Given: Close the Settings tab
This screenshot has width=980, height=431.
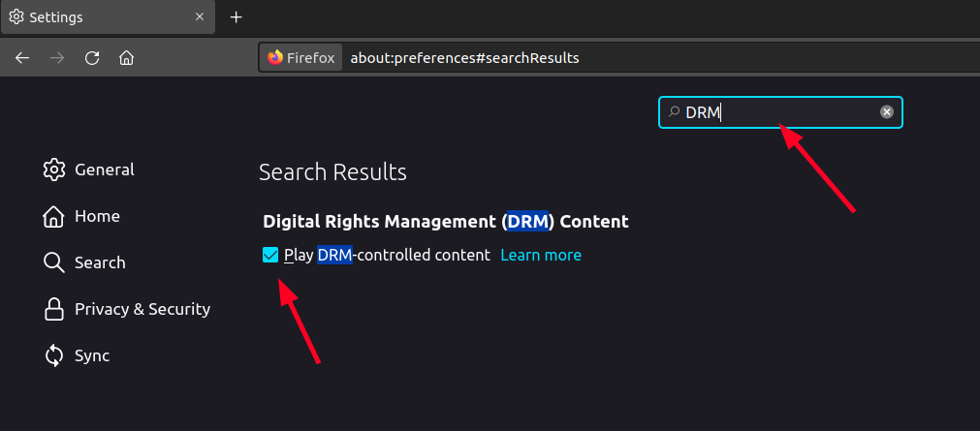Looking at the screenshot, I should tap(200, 17).
